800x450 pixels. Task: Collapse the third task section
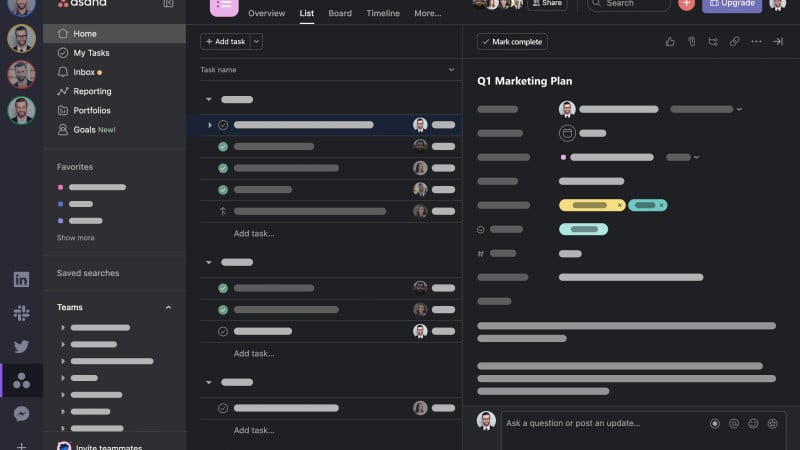point(209,382)
